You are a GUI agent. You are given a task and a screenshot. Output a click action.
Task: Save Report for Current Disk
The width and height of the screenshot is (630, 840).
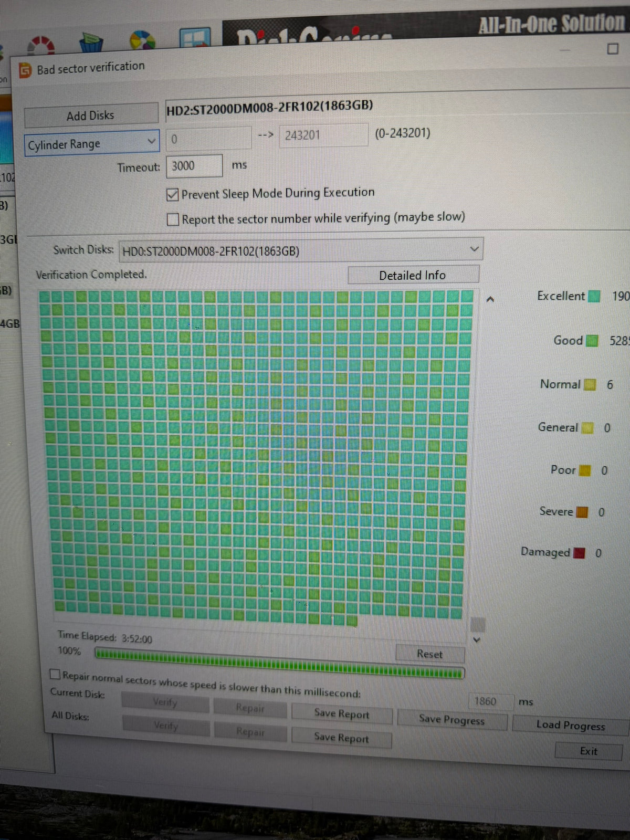(342, 714)
